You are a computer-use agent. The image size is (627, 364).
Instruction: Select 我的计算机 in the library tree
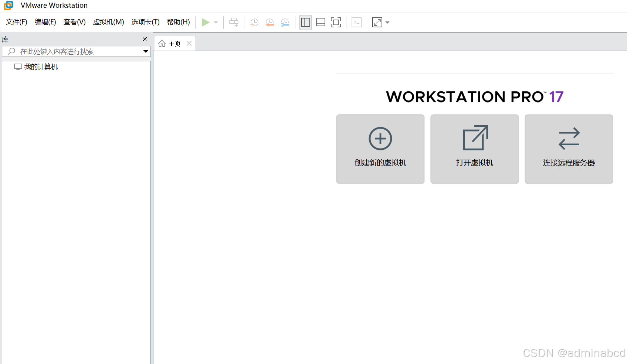point(36,67)
